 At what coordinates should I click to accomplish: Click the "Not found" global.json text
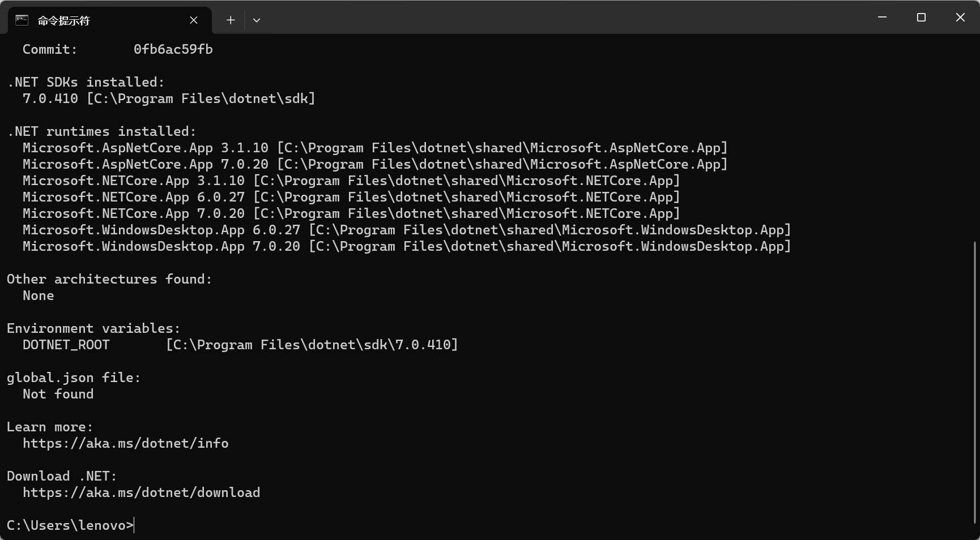click(x=58, y=394)
